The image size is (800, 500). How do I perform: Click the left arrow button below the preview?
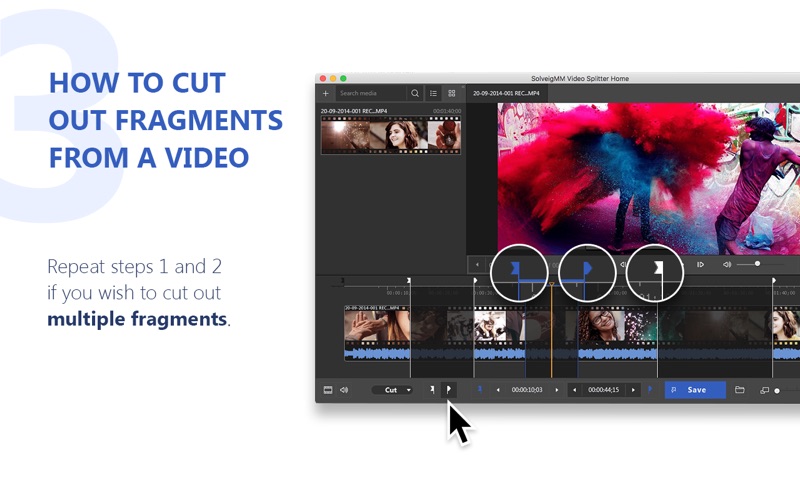(477, 264)
